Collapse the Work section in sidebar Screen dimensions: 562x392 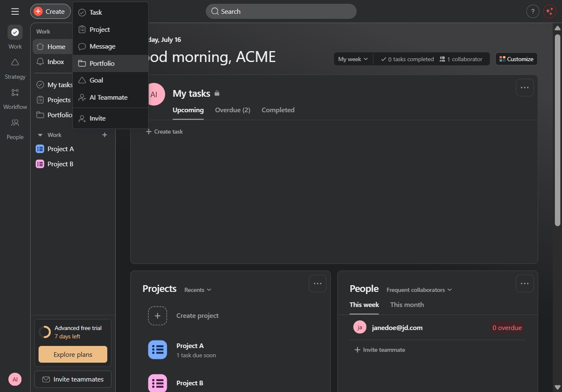tap(40, 135)
